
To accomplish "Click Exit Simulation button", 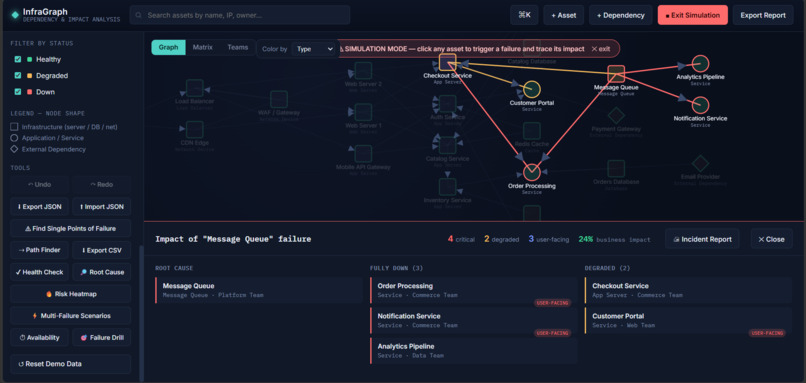I will tap(692, 15).
